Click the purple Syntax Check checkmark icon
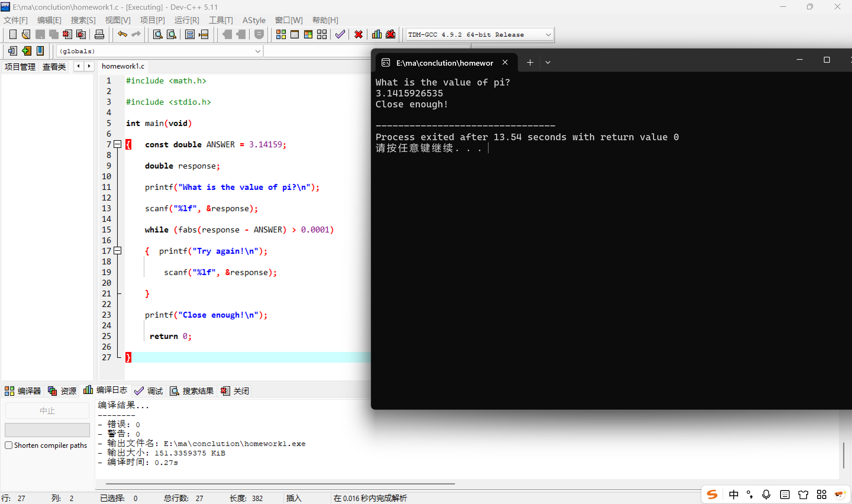This screenshot has height=504, width=852. click(340, 34)
